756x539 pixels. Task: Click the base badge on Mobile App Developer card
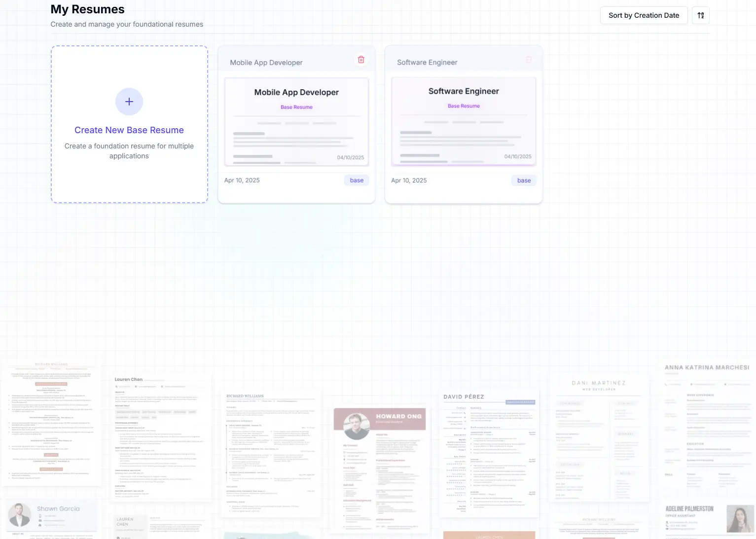(x=356, y=180)
